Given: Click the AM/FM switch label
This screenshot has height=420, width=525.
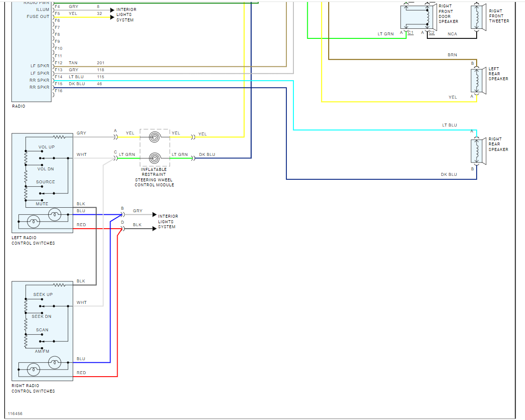Looking at the screenshot, I should point(41,352).
